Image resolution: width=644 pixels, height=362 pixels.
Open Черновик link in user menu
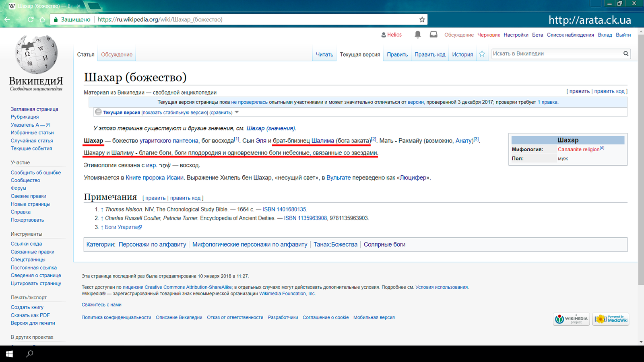point(489,35)
